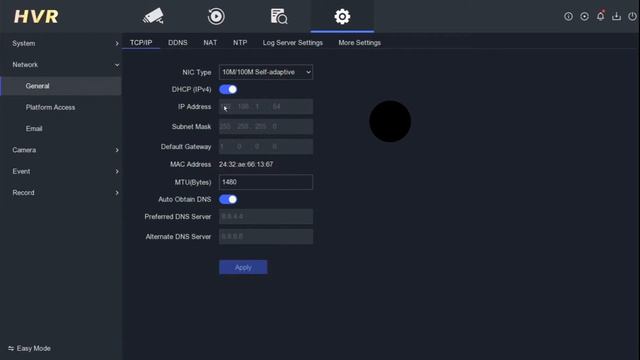Collapse the Network menu section
Image resolution: width=640 pixels, height=360 pixels.
click(61, 64)
